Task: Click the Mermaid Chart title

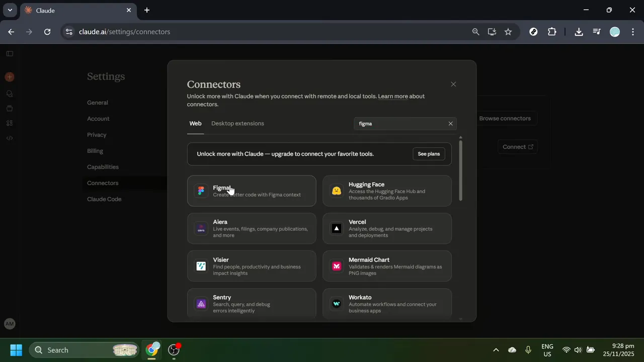Action: point(369,260)
